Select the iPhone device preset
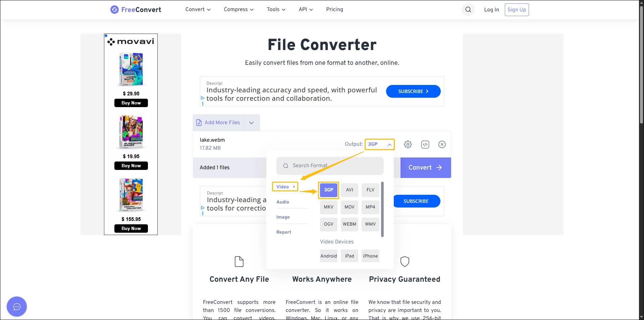The image size is (644, 320). [370, 256]
